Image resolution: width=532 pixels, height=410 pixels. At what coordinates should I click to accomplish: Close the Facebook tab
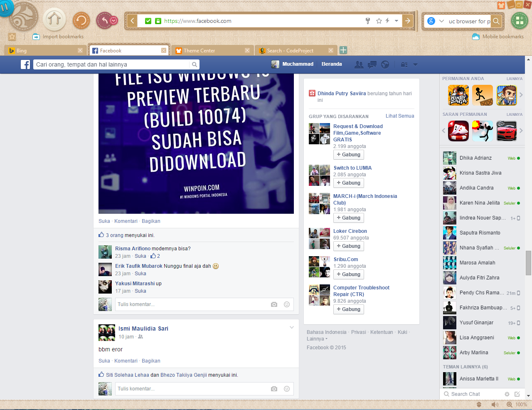click(164, 50)
